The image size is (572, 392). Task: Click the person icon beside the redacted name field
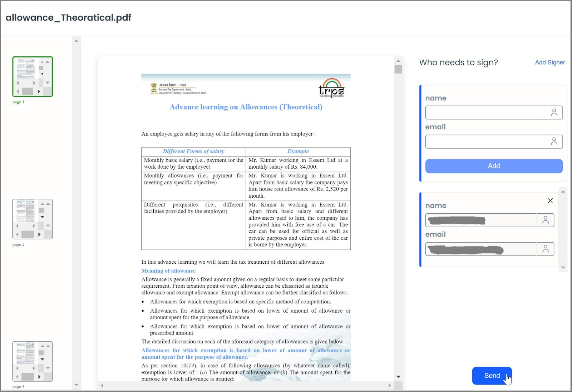545,220
